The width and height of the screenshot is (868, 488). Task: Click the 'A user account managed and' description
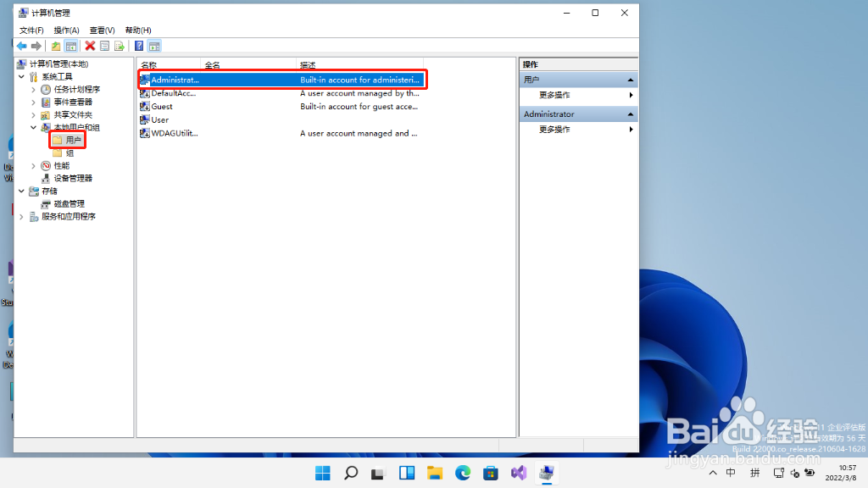[359, 133]
